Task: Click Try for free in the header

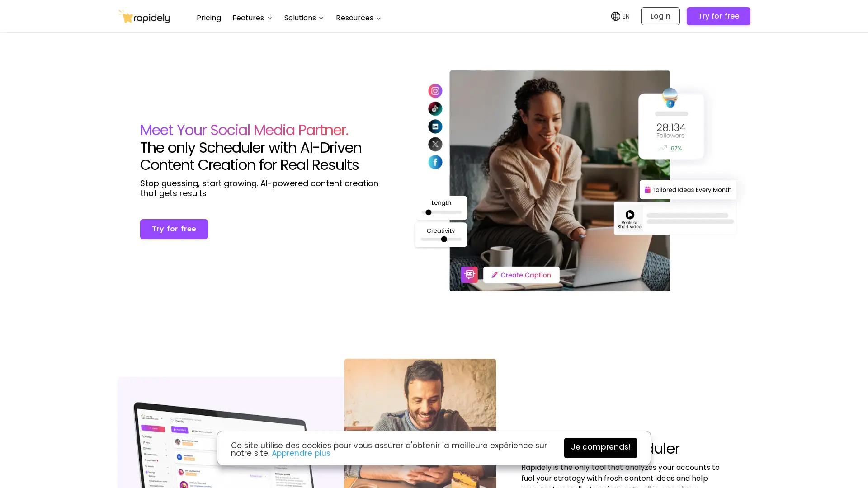Action: pyautogui.click(x=718, y=16)
